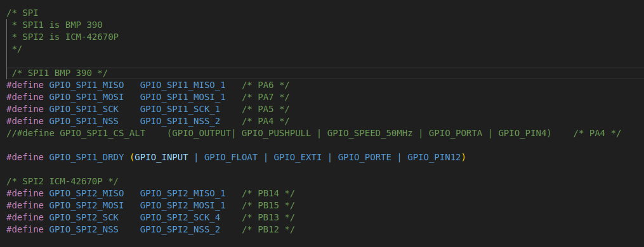This screenshot has width=644, height=247.
Task: Click the GPIO_SPI2_NSS define name
Action: (83, 229)
